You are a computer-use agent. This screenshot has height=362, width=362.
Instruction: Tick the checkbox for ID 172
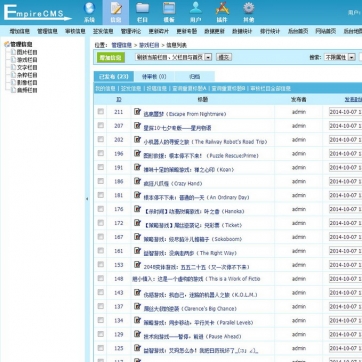[101, 223]
